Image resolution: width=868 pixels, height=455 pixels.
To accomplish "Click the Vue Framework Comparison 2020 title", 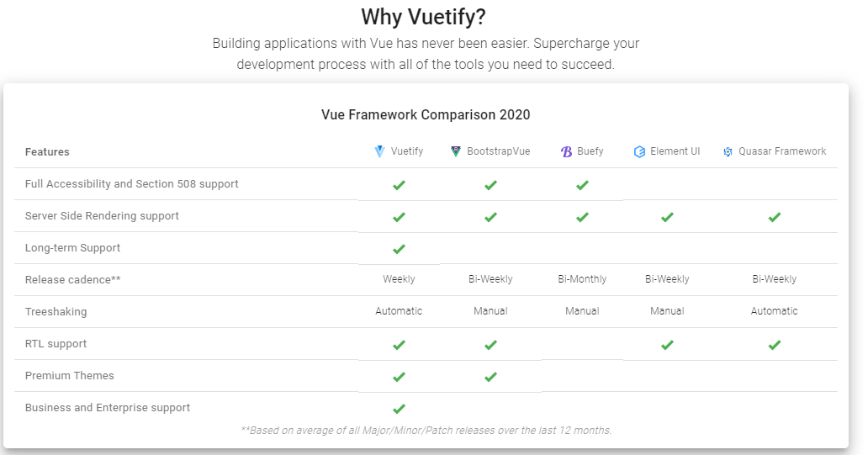I will point(426,114).
